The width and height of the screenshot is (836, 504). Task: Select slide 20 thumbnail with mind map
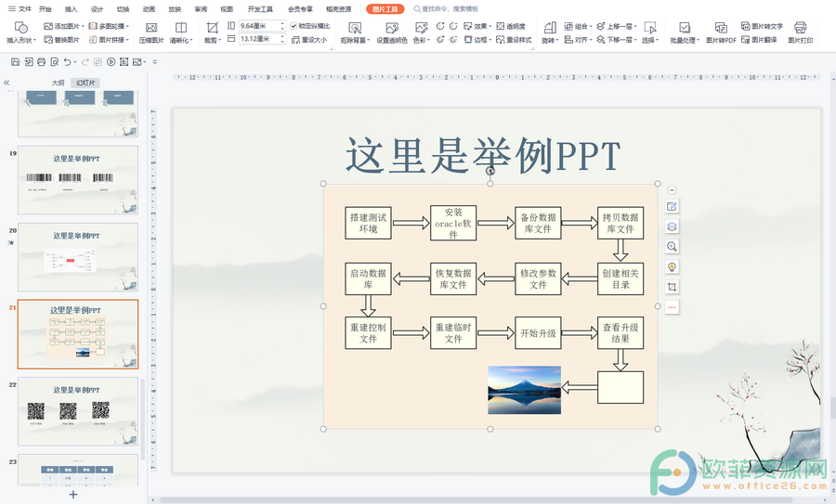click(78, 257)
